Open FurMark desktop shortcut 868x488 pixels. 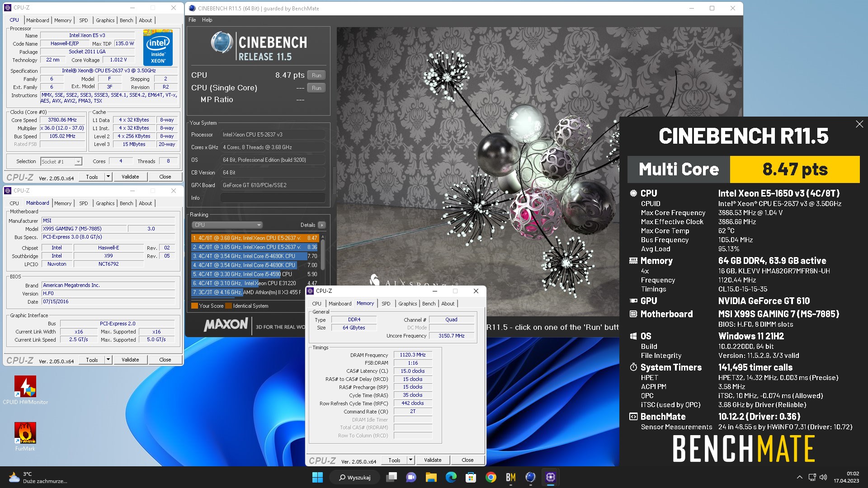(25, 436)
